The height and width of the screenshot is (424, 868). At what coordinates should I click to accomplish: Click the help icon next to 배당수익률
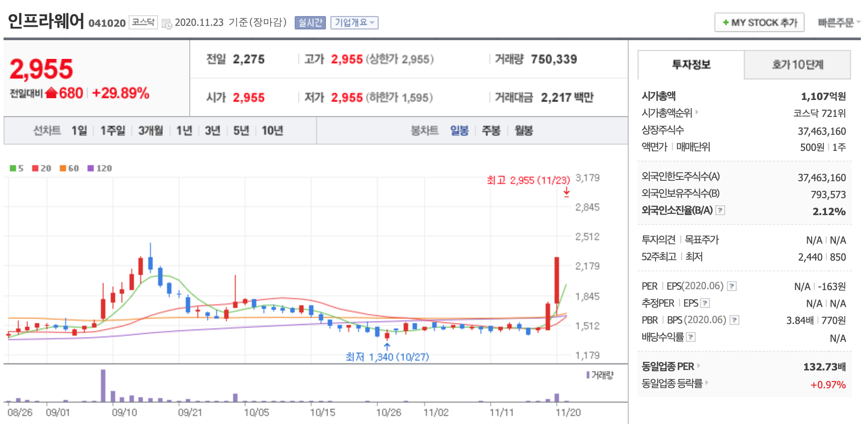691,337
